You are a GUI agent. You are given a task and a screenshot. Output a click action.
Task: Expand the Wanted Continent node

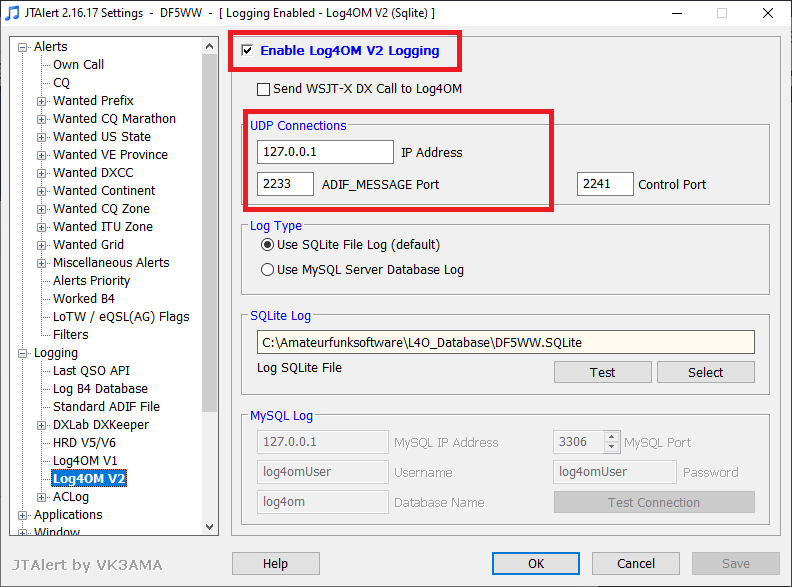[x=41, y=191]
